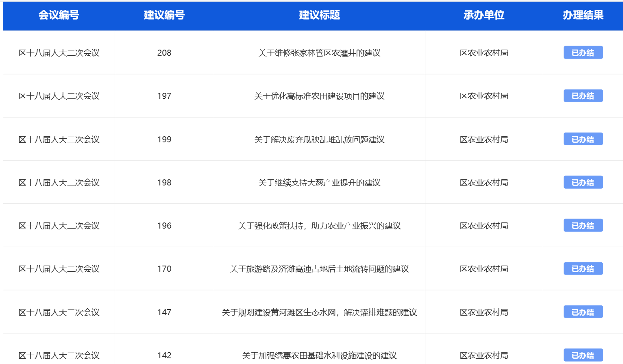The image size is (623, 364).
Task: Open suggestion titled 关于维修张家林管区农灌井的建议
Action: (x=319, y=53)
